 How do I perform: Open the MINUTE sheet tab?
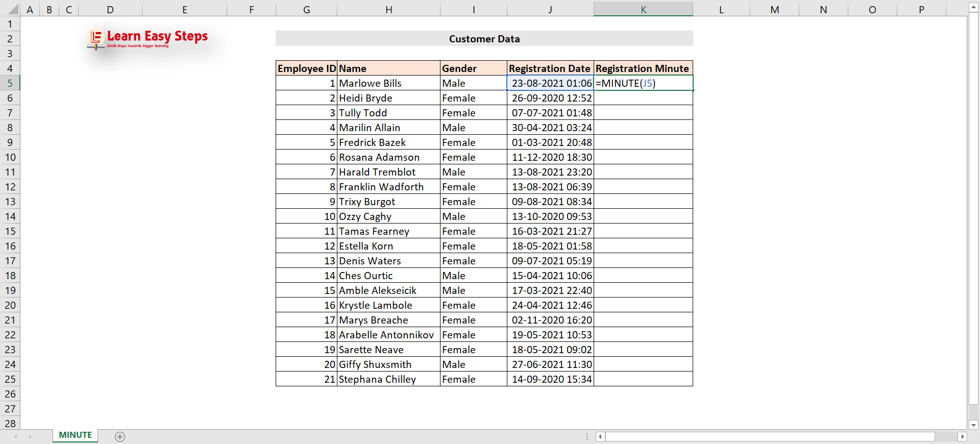tap(76, 435)
